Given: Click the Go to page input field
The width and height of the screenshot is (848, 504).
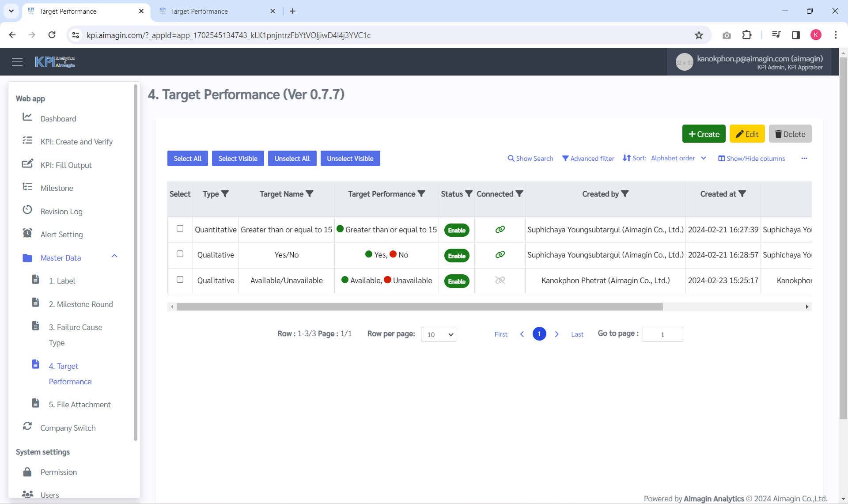Looking at the screenshot, I should tap(662, 334).
